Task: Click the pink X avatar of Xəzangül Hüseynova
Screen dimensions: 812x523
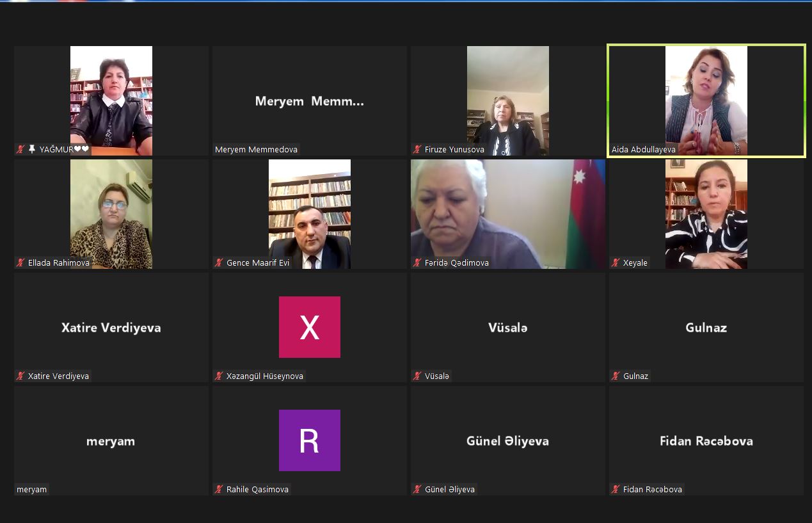Action: coord(309,327)
